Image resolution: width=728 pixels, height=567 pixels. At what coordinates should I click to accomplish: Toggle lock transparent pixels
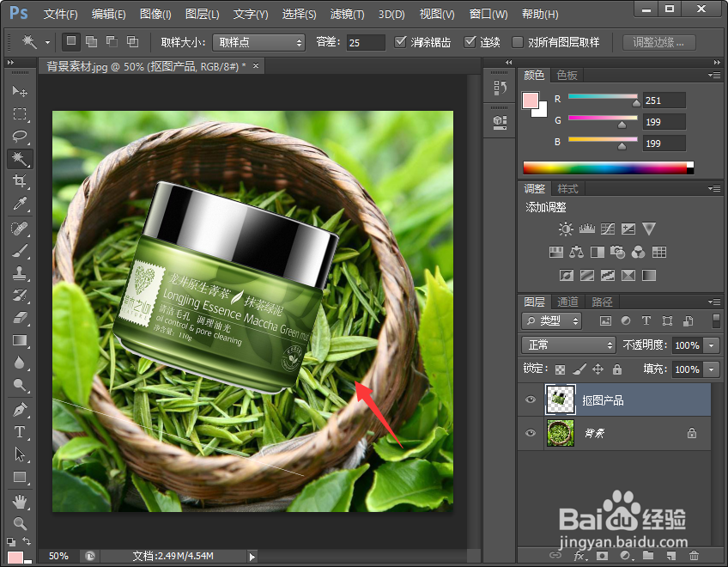(561, 369)
